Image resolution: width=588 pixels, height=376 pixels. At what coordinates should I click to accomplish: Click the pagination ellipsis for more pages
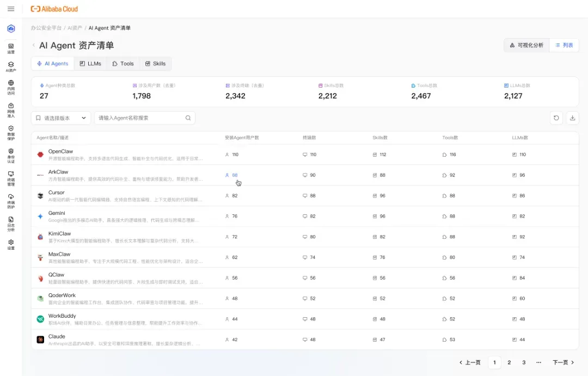click(538, 362)
